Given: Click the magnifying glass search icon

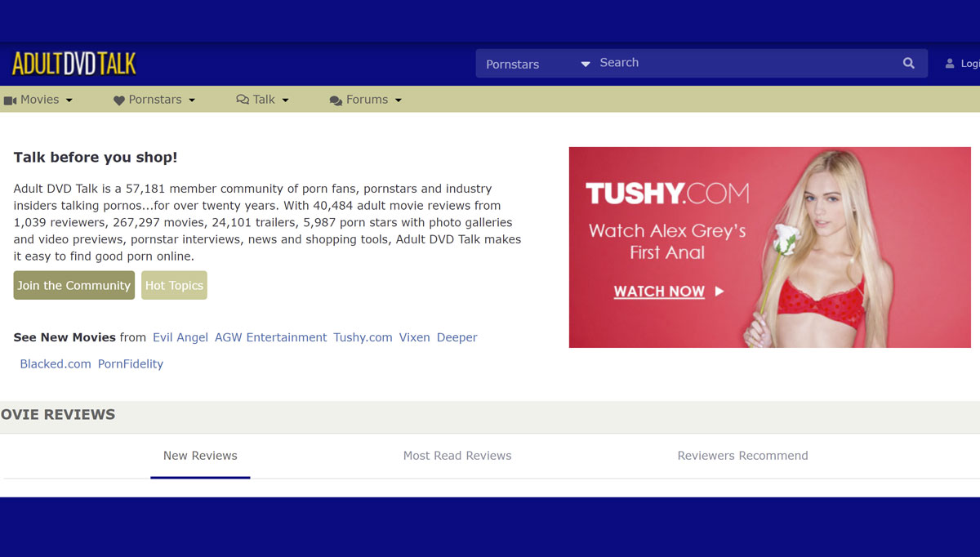Looking at the screenshot, I should coord(909,63).
